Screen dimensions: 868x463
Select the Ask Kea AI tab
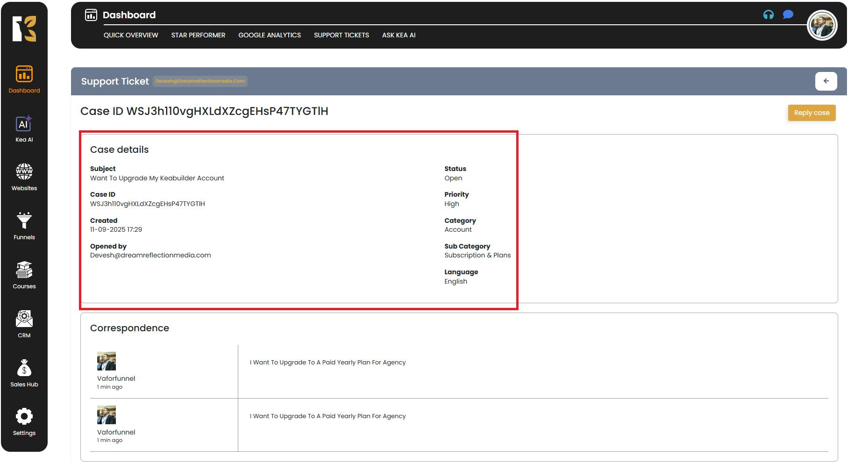pyautogui.click(x=398, y=35)
